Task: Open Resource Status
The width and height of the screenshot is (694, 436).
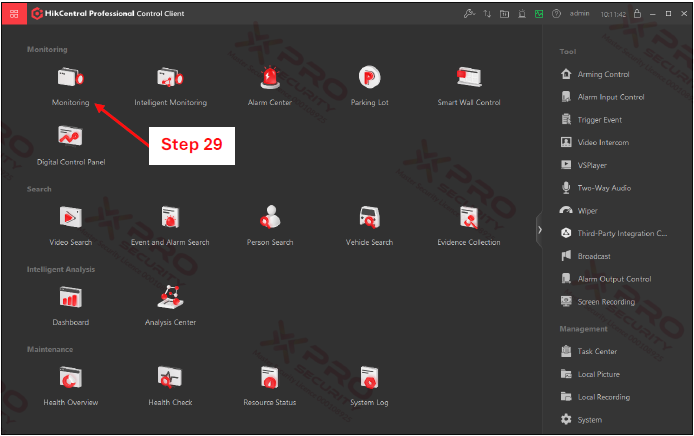Action: click(270, 386)
